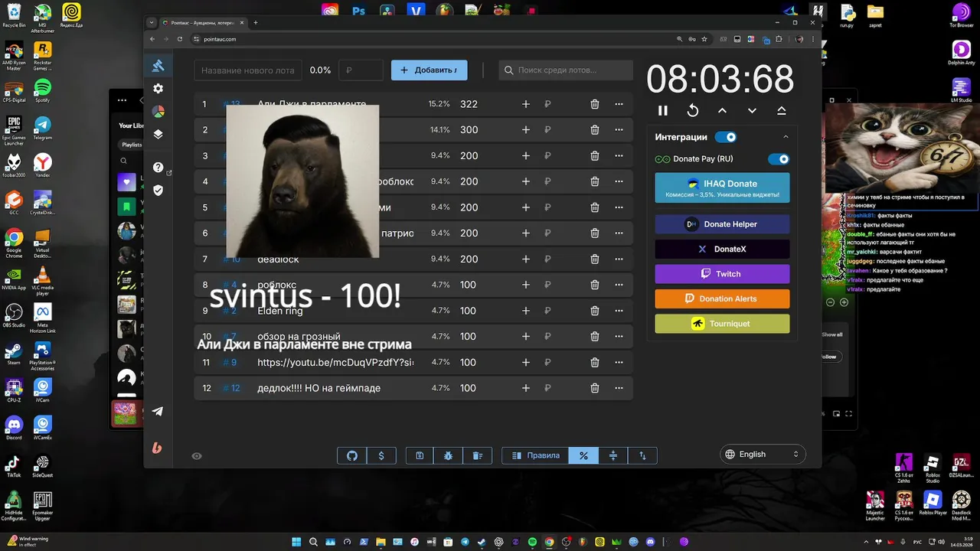Open the wheel of fortune sidebar icon
Viewport: 980px width, 551px height.
158,112
